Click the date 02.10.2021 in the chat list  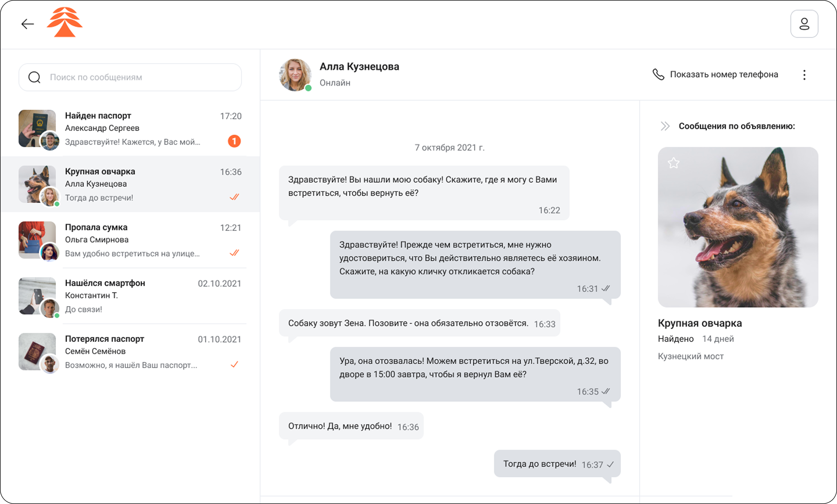(x=219, y=284)
